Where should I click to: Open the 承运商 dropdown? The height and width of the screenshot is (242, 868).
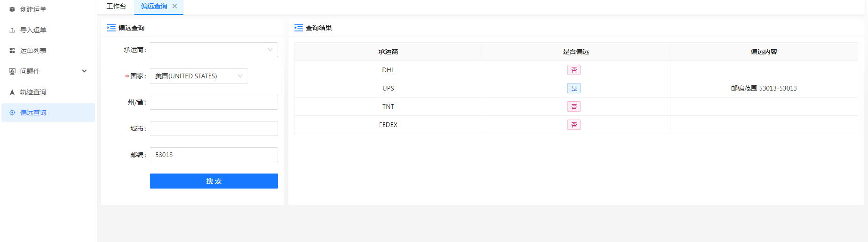(x=213, y=50)
